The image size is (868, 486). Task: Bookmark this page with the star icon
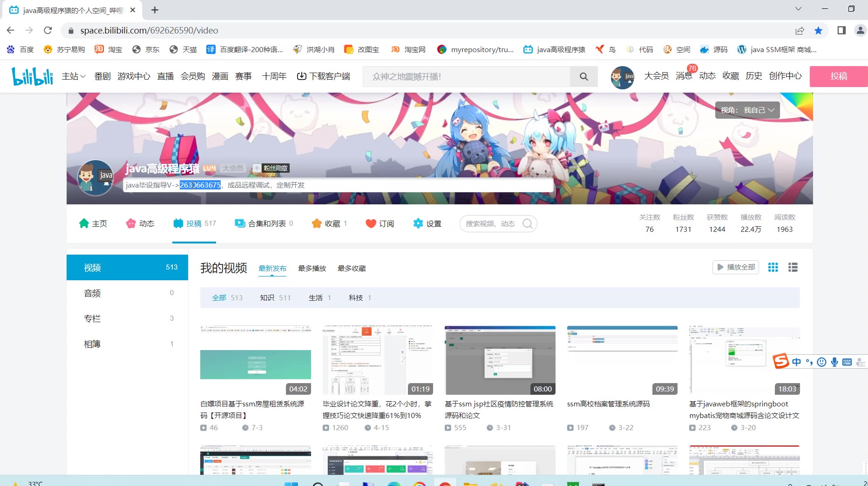pyautogui.click(x=818, y=30)
